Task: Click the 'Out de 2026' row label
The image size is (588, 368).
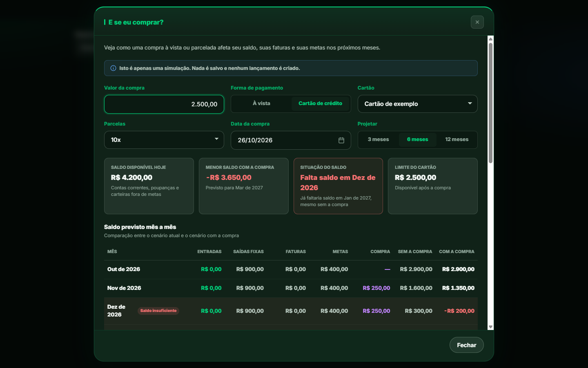Action: (x=124, y=269)
